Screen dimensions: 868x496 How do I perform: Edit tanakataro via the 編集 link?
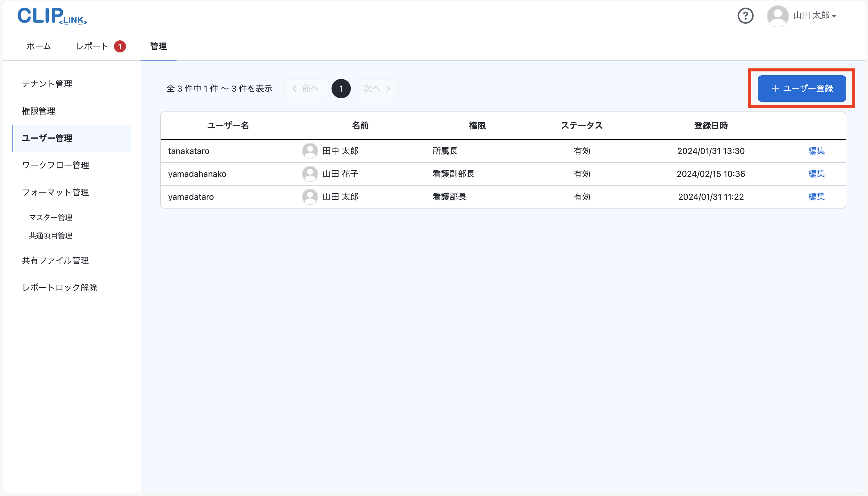tap(816, 151)
